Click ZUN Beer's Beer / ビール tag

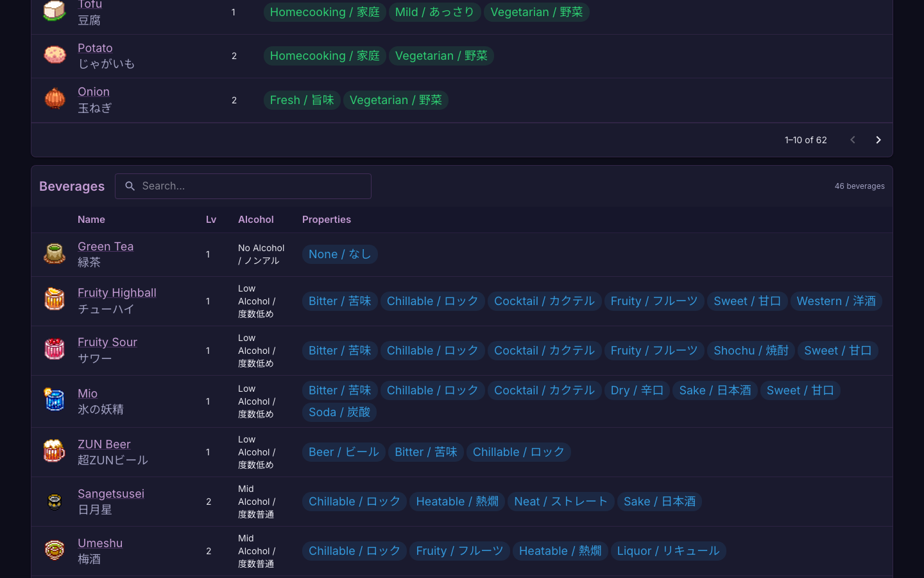343,452
